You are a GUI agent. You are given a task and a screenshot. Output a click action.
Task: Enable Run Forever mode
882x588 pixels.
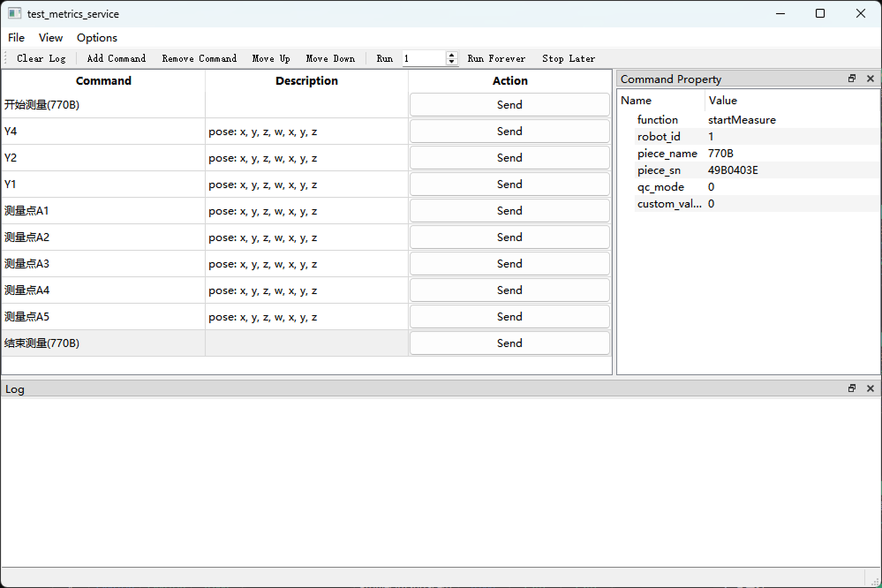(x=496, y=58)
